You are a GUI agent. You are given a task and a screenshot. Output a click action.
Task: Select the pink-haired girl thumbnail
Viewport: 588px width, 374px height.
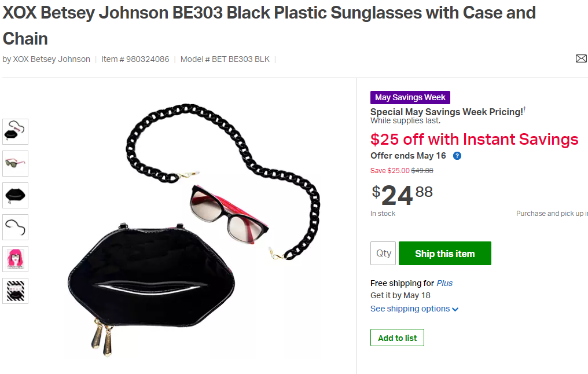coord(15,259)
